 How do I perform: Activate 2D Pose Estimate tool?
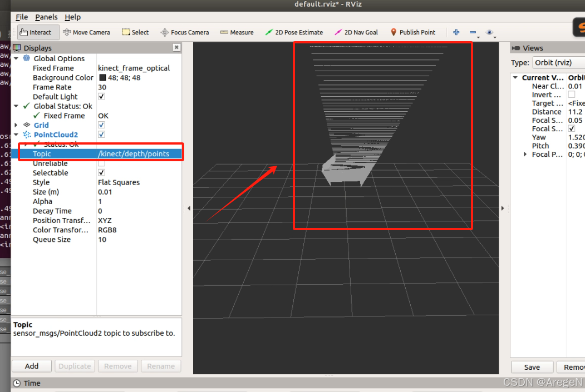(x=294, y=32)
